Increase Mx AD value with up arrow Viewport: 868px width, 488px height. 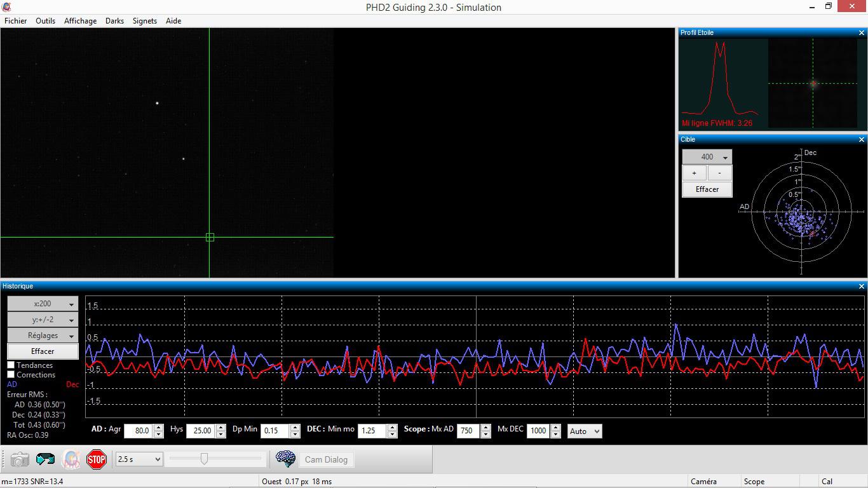pyautogui.click(x=485, y=428)
